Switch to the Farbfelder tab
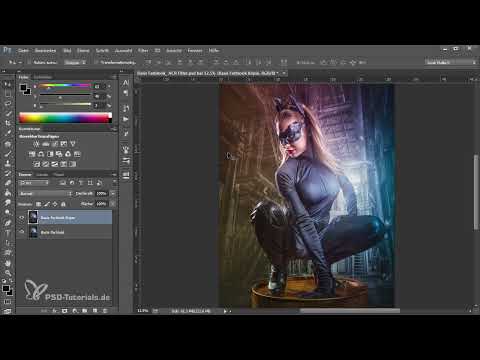Image resolution: width=480 pixels, height=360 pixels. pyautogui.click(x=43, y=77)
